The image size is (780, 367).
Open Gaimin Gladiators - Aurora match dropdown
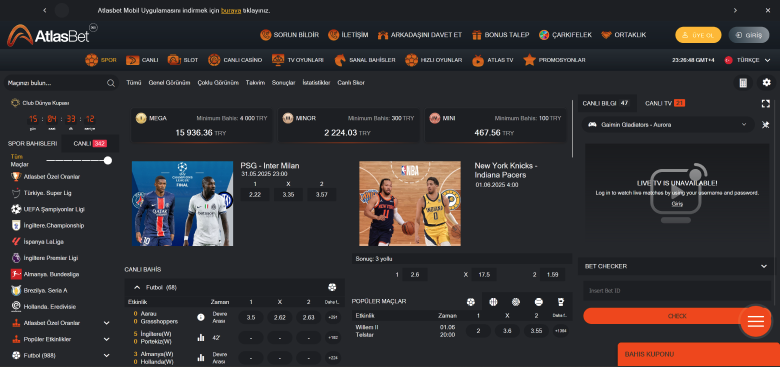668,124
